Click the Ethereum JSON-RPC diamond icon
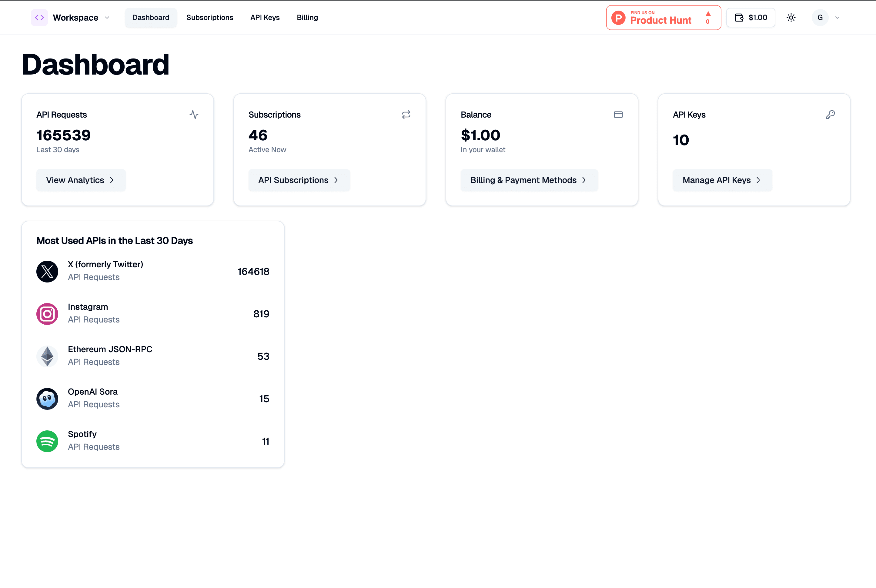 47,356
